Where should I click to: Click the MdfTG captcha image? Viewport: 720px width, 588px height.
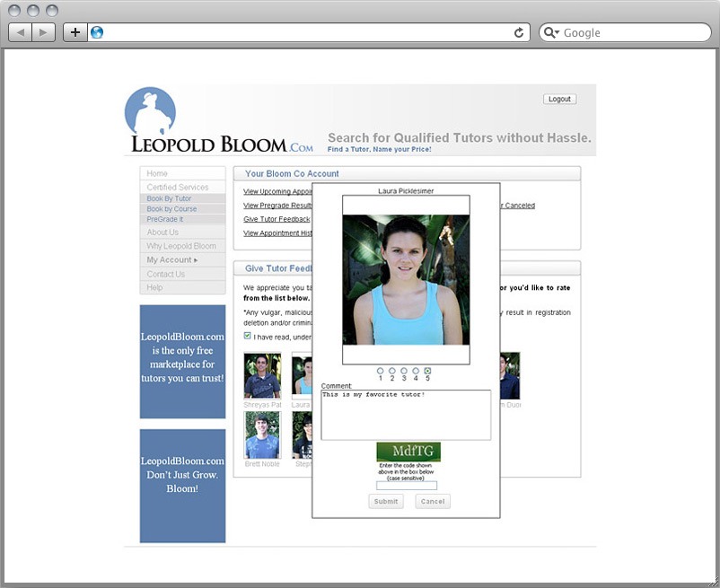coord(408,452)
